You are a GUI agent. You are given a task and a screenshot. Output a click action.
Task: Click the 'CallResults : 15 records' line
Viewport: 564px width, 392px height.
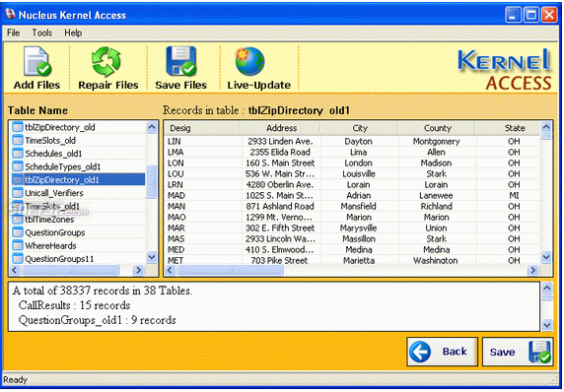[75, 305]
